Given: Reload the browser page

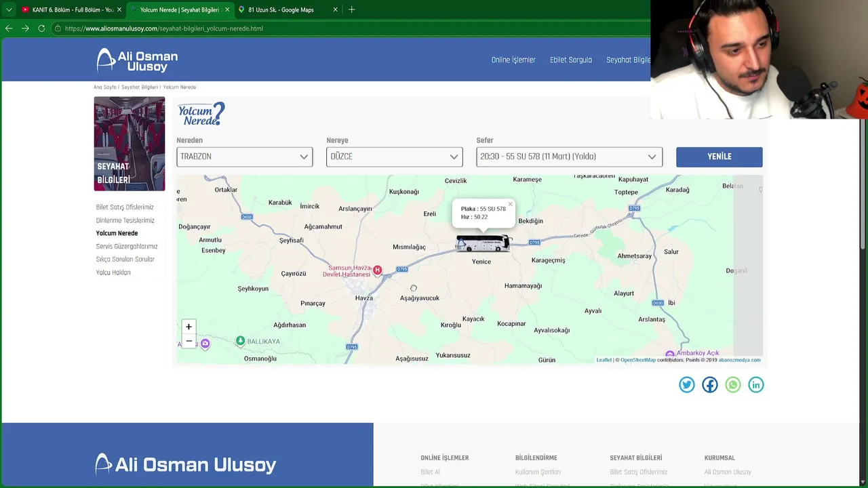Looking at the screenshot, I should (x=41, y=28).
